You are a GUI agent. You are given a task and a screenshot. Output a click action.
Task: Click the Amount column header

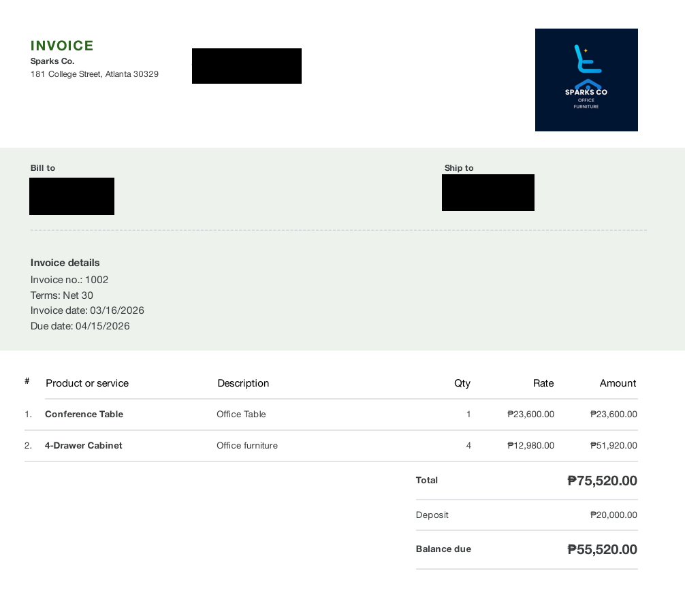[x=618, y=383]
